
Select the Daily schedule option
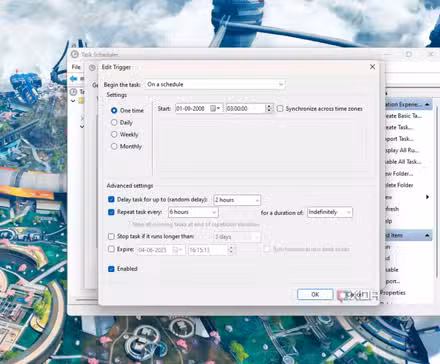(114, 123)
